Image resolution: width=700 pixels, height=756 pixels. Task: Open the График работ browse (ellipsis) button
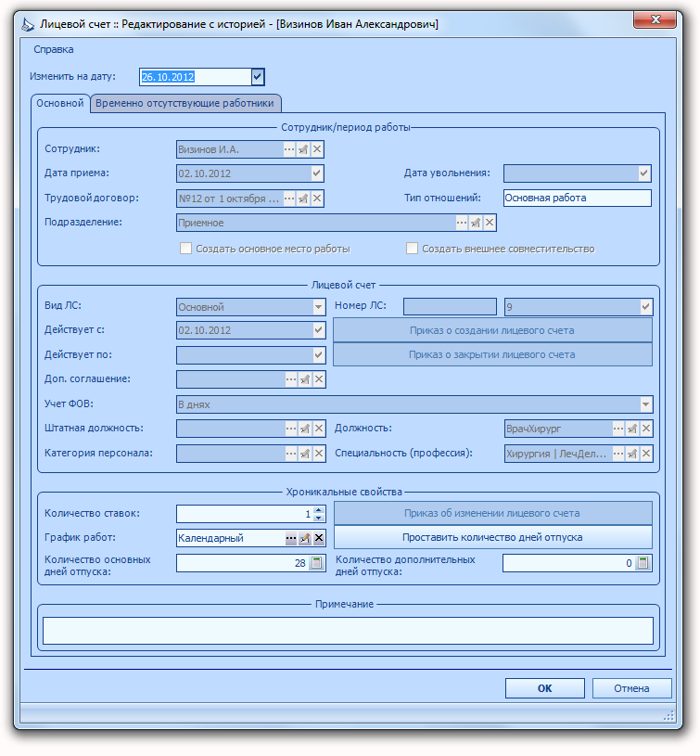point(290,538)
